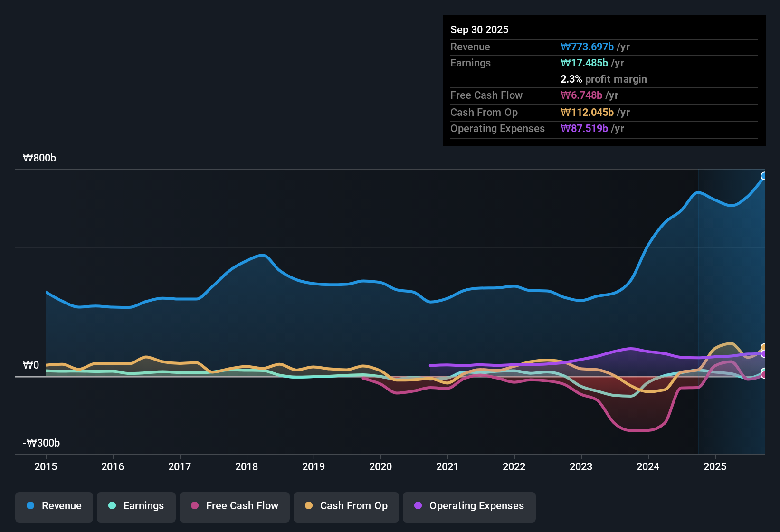The image size is (780, 532).
Task: Click the pink Free Cash Flow legend dot
Action: click(194, 506)
